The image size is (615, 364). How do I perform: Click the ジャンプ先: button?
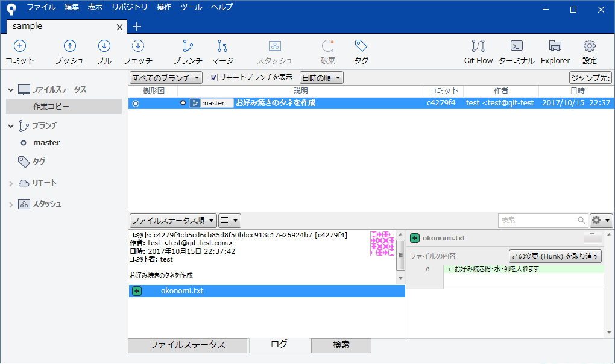[590, 78]
